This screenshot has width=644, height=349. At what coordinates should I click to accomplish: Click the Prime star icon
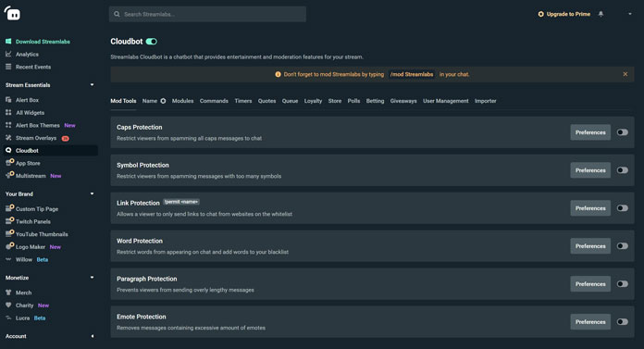point(541,14)
